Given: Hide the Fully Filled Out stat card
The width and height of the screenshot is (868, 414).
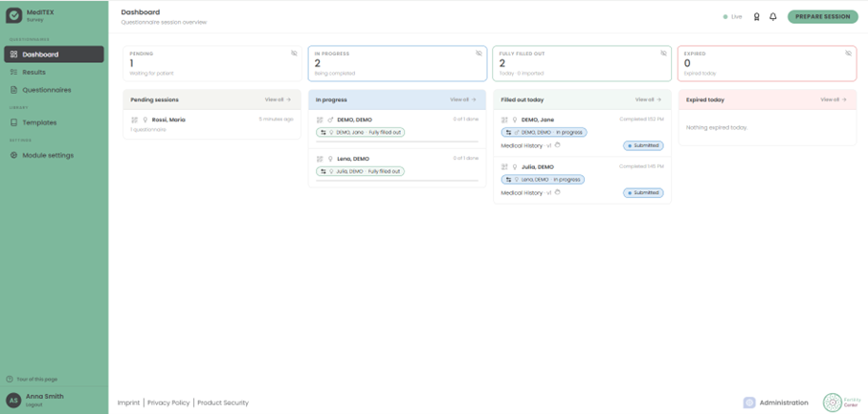Looking at the screenshot, I should coord(663,53).
